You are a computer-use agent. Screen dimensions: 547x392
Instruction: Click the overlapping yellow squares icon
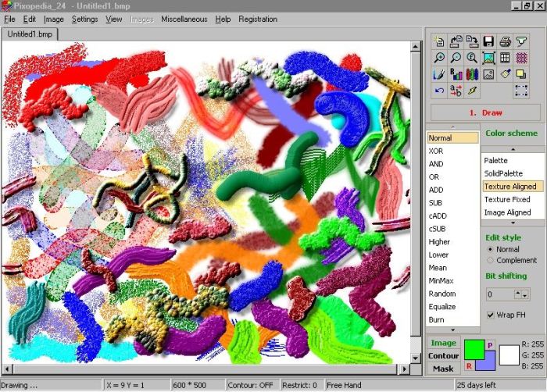click(x=521, y=74)
